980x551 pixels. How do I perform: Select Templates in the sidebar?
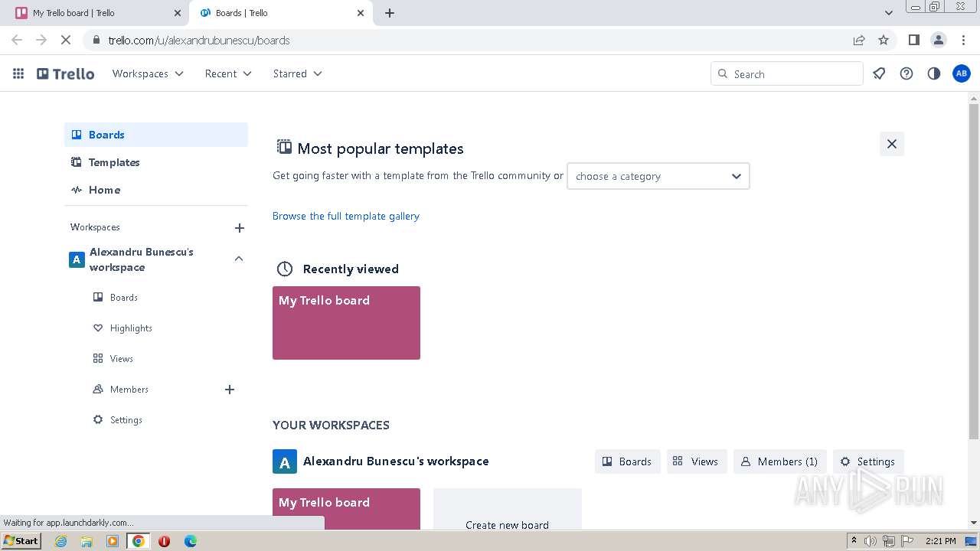(156, 162)
